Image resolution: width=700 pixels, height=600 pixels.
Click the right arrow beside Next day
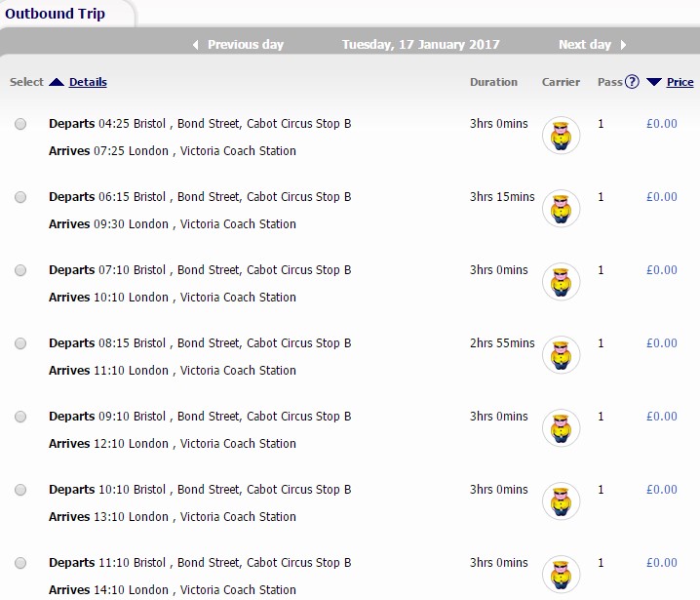tap(623, 45)
